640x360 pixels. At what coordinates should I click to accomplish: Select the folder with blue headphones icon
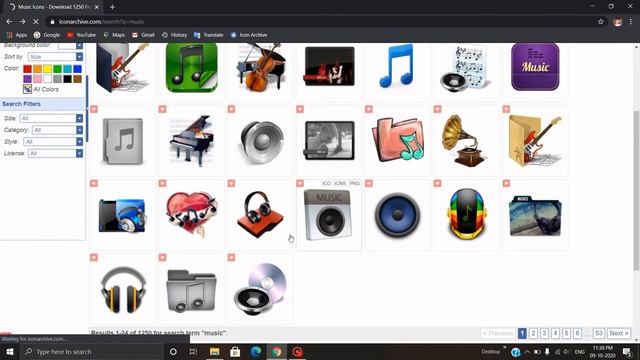pyautogui.click(x=122, y=216)
